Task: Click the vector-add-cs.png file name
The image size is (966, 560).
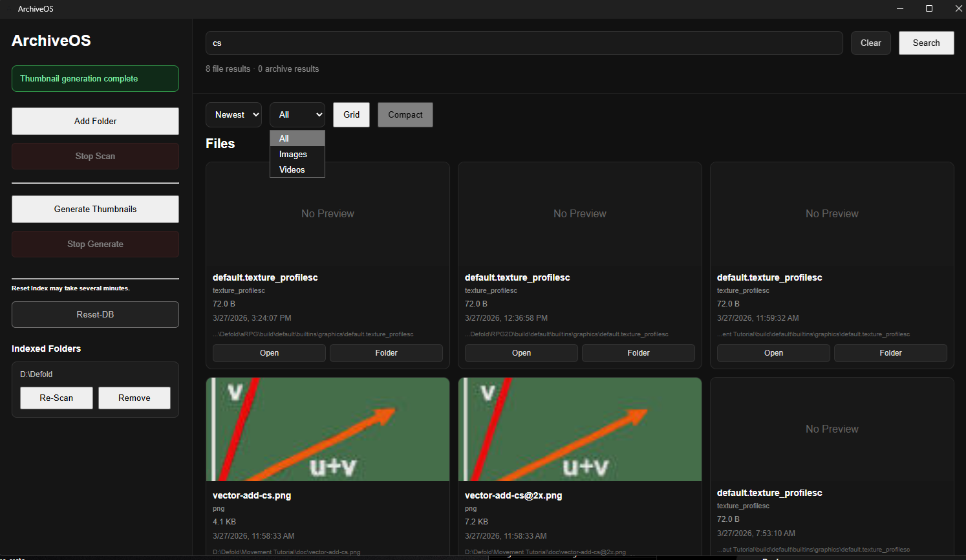Action: click(252, 495)
